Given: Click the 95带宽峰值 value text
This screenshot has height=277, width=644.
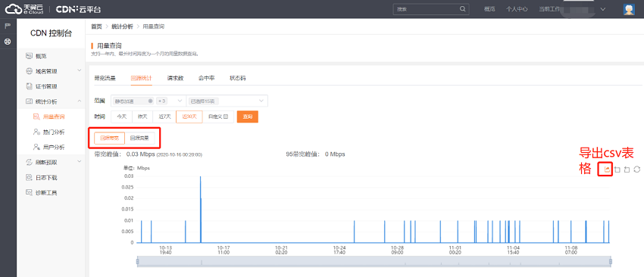Looking at the screenshot, I should 315,154.
